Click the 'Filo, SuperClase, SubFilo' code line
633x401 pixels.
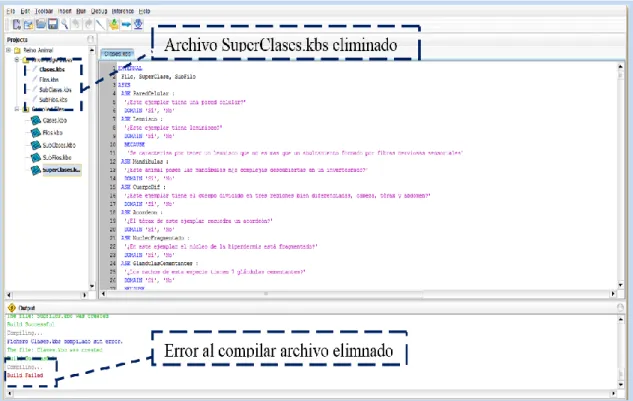point(158,76)
